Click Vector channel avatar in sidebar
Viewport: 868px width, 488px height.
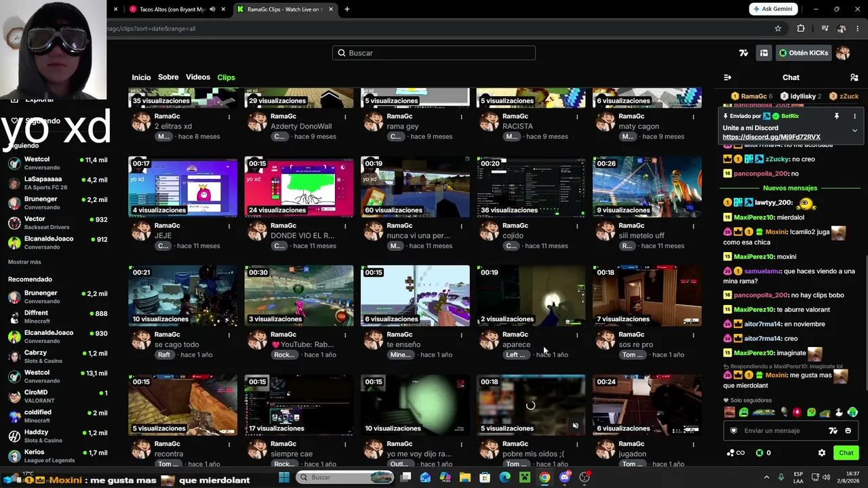click(14, 223)
